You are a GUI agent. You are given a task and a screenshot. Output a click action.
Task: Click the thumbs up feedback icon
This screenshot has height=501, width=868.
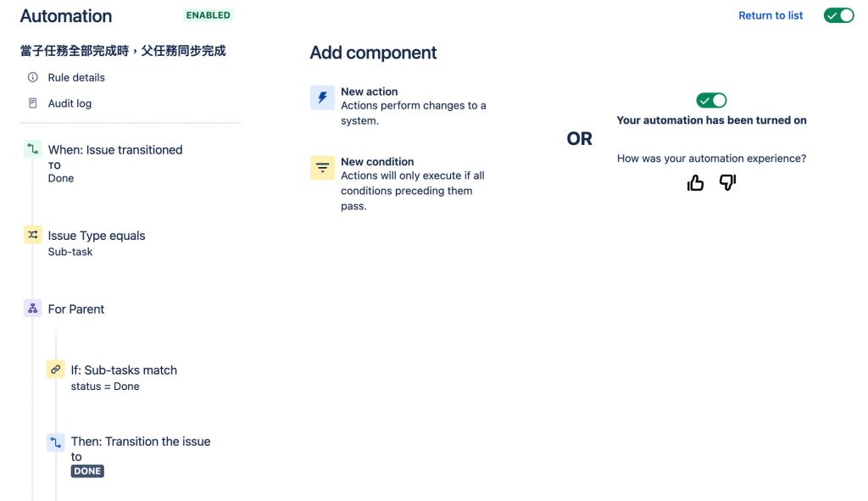click(695, 182)
